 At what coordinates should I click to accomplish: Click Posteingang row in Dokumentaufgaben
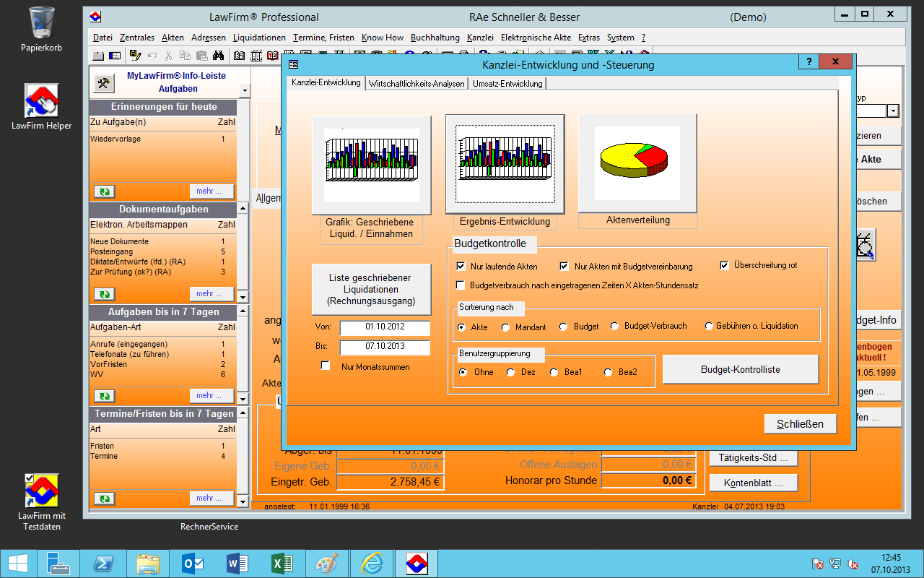point(162,251)
